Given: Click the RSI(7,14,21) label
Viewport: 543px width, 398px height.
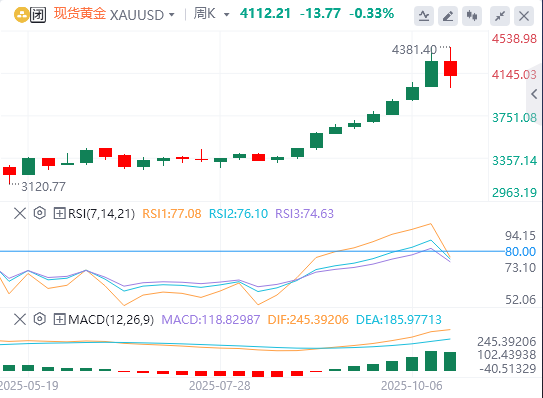Looking at the screenshot, I should (x=101, y=214).
